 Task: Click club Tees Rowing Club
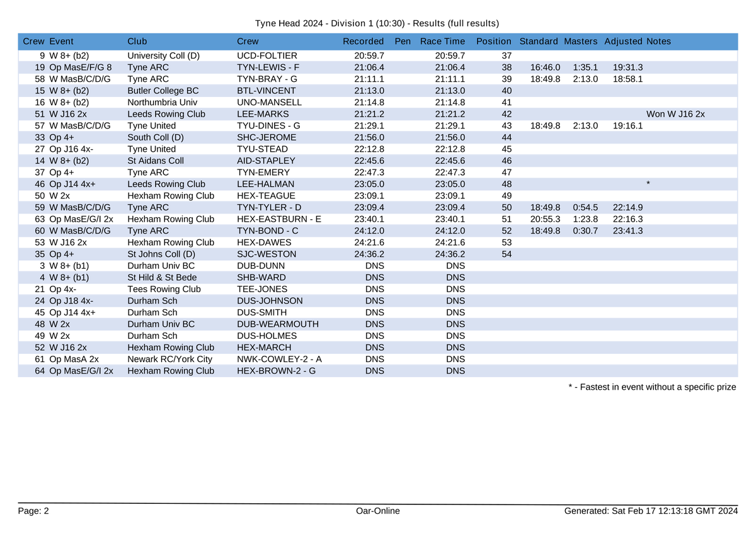point(164,289)
